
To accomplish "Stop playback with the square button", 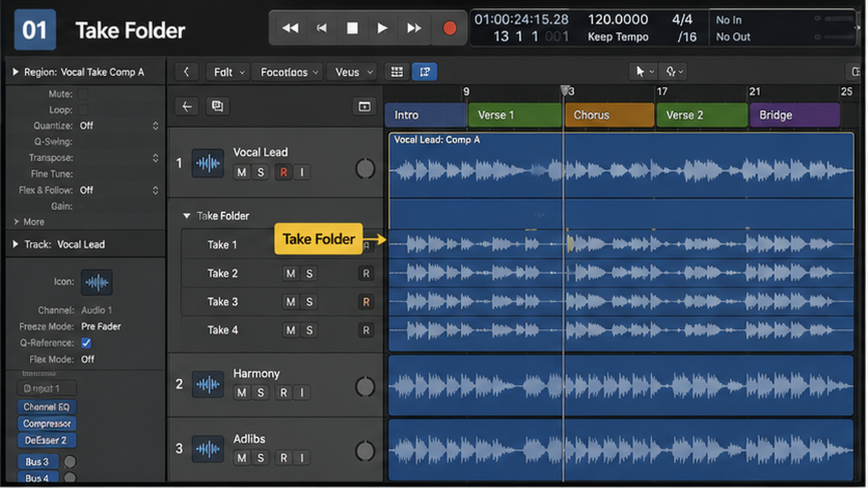I will (x=353, y=28).
